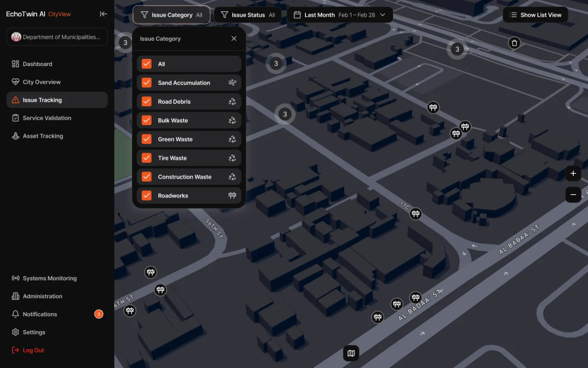The height and width of the screenshot is (368, 588).
Task: Open Notifications with the bell icon
Action: click(x=16, y=314)
